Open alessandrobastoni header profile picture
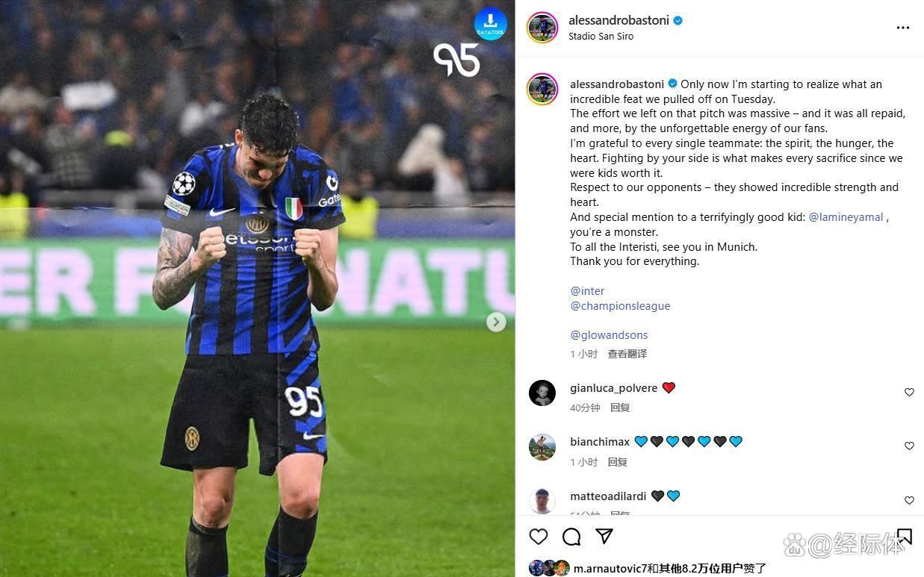The image size is (924, 577). (x=542, y=28)
